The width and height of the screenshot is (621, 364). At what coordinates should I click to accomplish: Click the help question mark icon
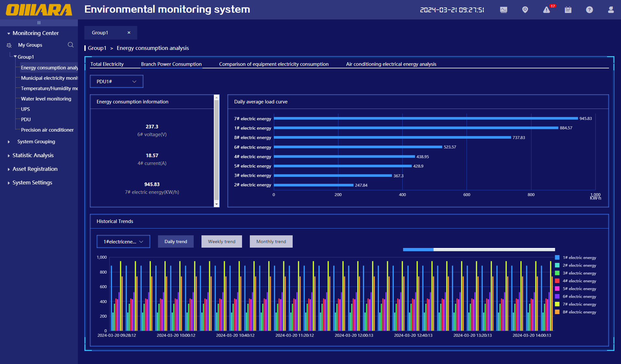[x=590, y=10]
